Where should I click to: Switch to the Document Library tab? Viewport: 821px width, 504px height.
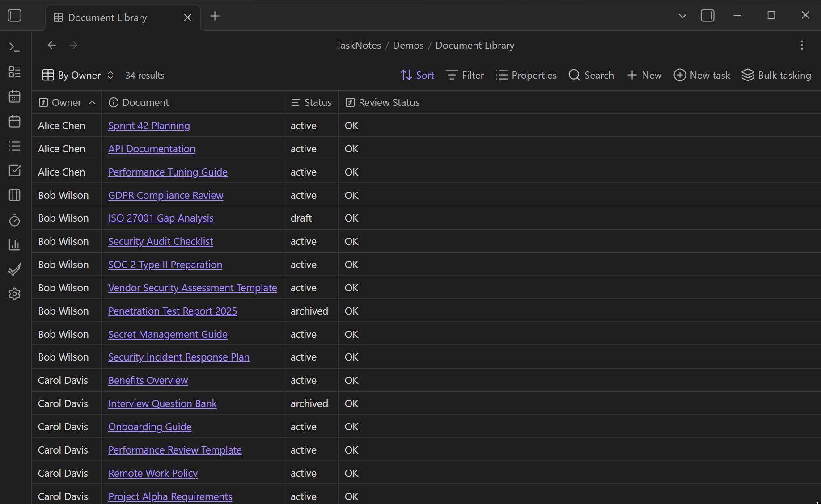click(107, 17)
